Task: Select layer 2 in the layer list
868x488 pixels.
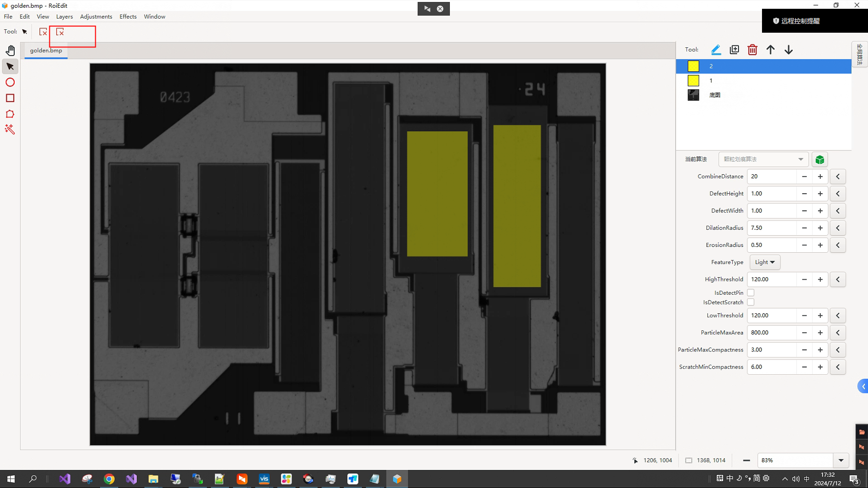Action: coord(763,66)
